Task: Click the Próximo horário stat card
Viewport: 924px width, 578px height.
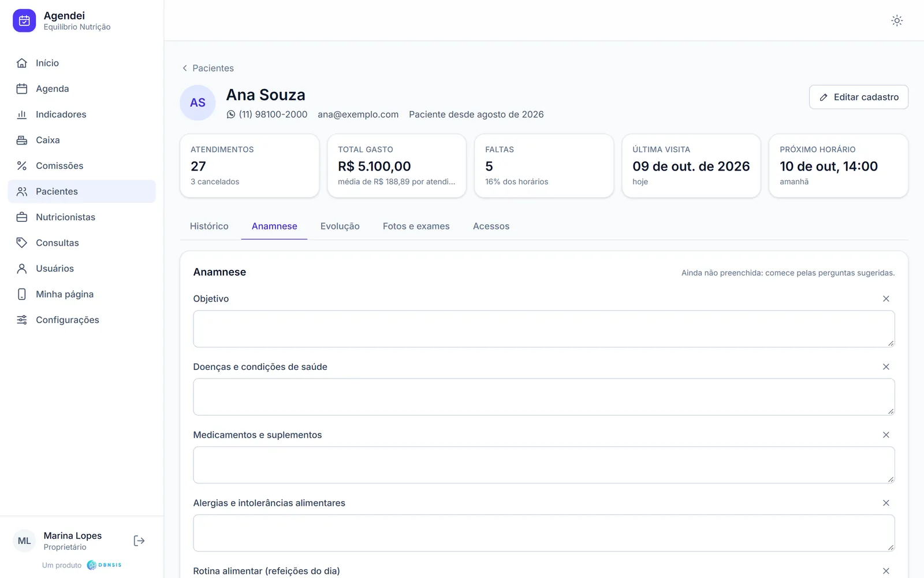Action: coord(839,166)
